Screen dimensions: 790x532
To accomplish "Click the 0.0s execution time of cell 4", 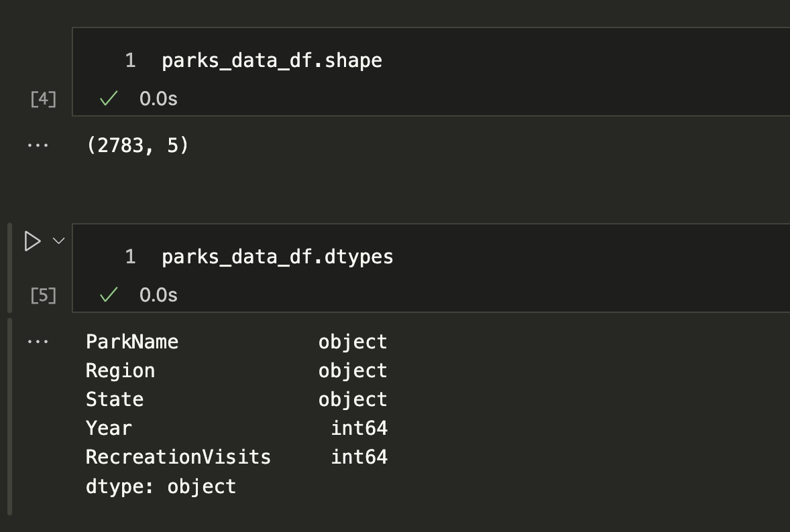I will (158, 99).
